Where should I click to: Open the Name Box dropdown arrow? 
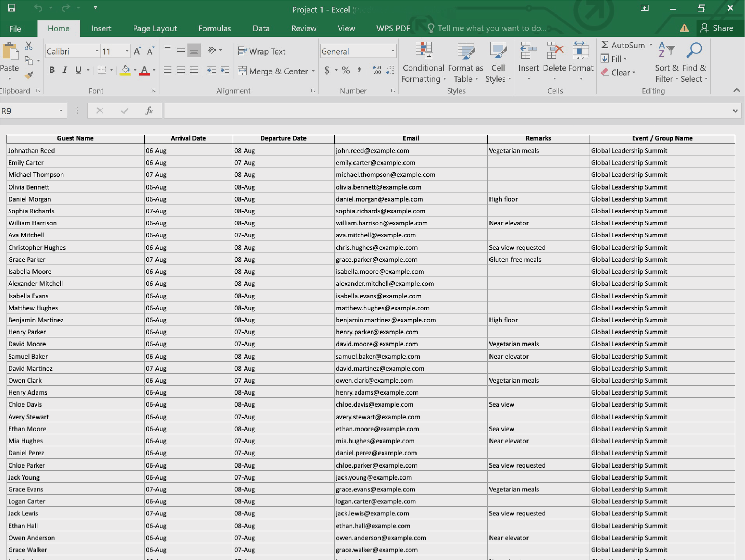(61, 110)
